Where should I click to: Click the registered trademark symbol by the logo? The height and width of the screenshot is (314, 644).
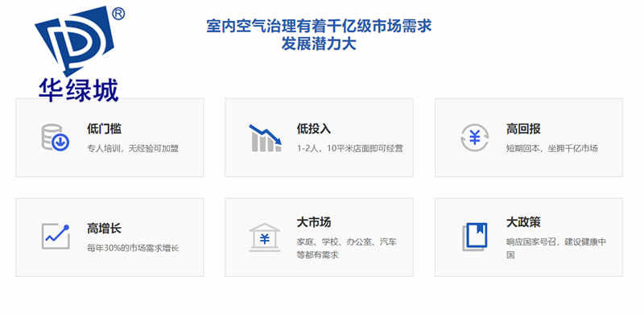click(118, 14)
